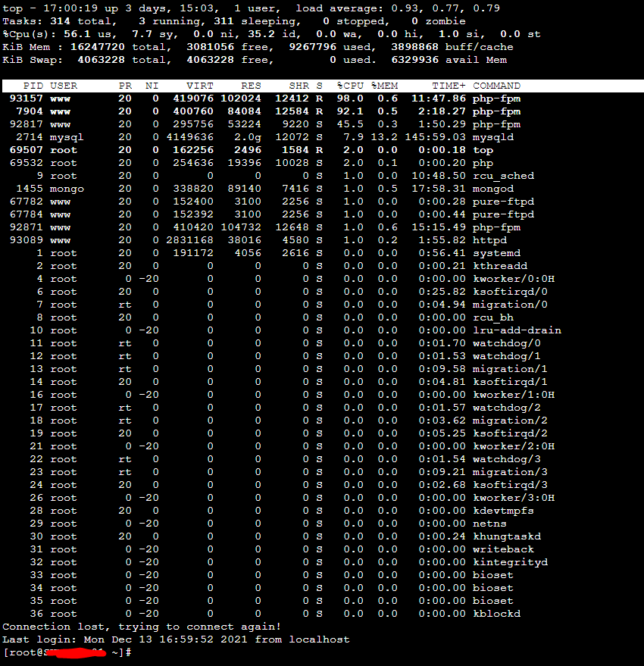
Task: Click the Connection lost message line
Action: [x=142, y=627]
